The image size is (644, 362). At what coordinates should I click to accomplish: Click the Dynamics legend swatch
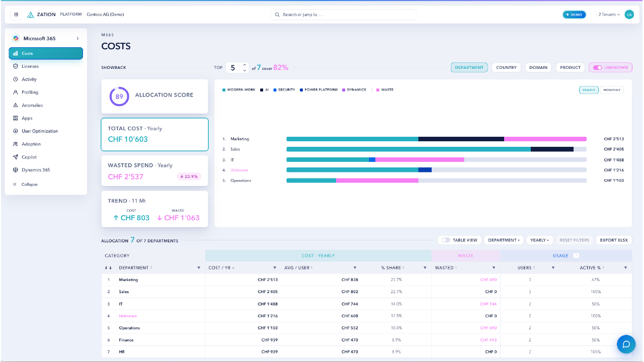[x=344, y=90]
